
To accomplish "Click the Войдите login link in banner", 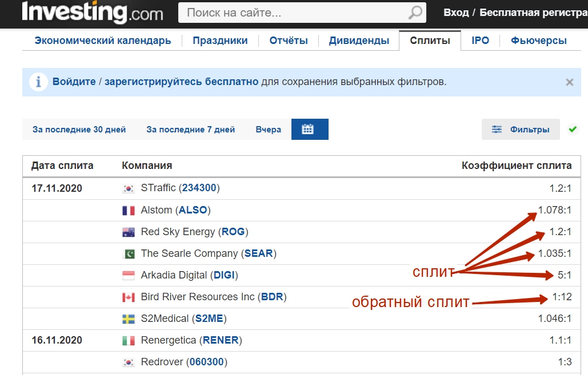I will point(74,82).
